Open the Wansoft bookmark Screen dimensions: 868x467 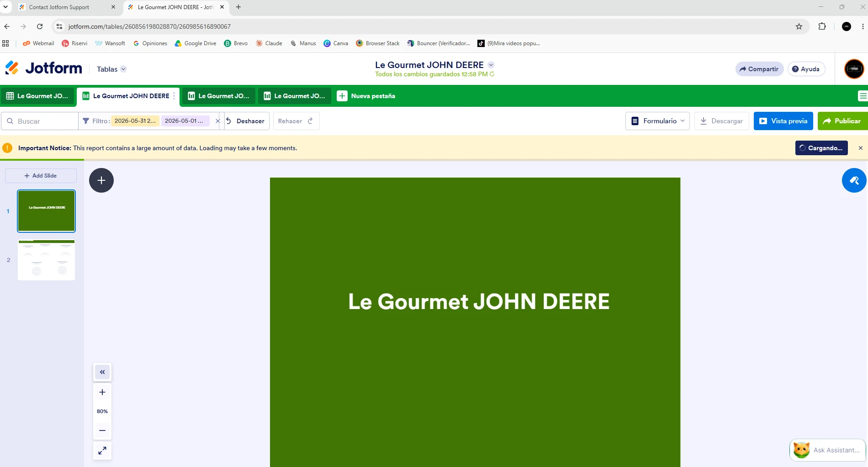110,43
